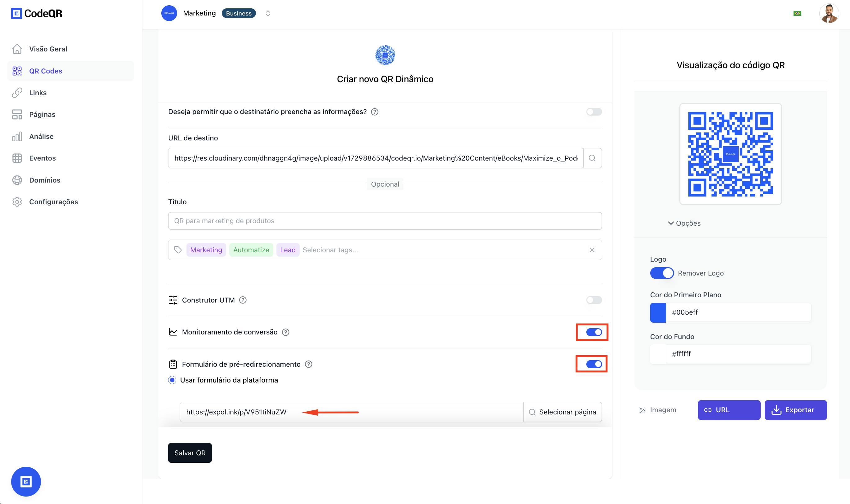Click the clipboard form icon

[173, 364]
